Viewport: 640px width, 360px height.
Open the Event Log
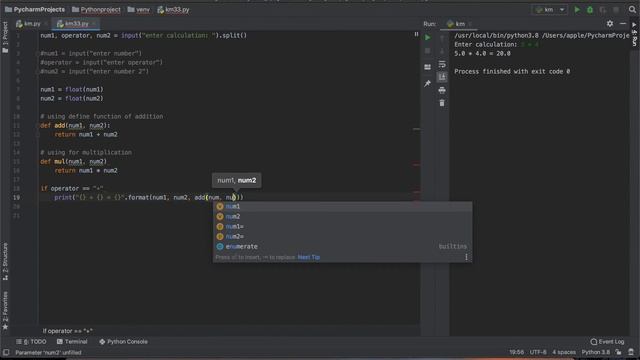click(x=607, y=342)
